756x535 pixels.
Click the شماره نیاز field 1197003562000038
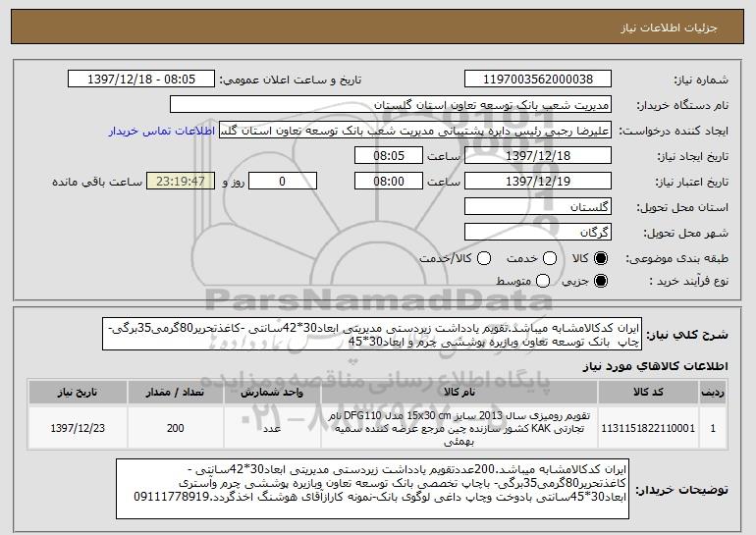(x=538, y=80)
